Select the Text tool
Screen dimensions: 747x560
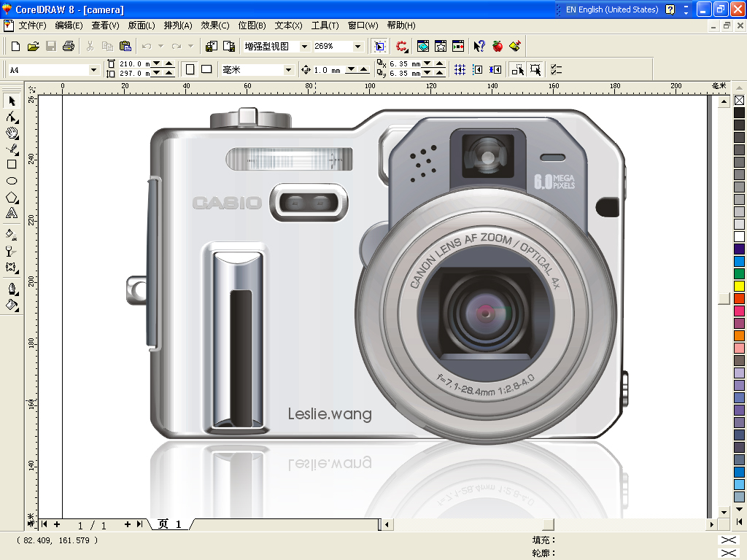point(12,213)
